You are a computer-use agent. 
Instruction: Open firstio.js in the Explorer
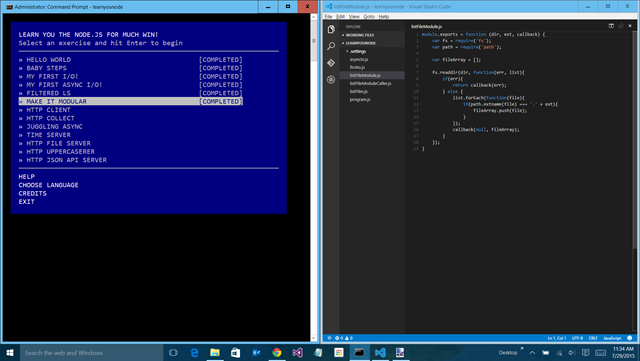[x=357, y=67]
